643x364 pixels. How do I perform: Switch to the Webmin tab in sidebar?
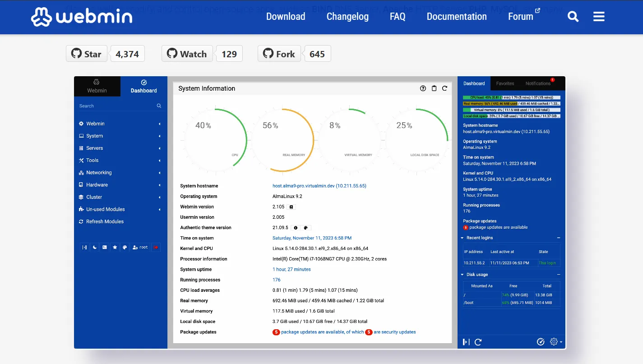pyautogui.click(x=97, y=86)
